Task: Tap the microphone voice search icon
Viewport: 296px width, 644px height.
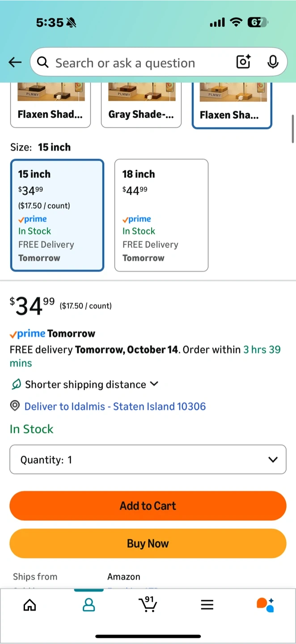Action: click(273, 62)
